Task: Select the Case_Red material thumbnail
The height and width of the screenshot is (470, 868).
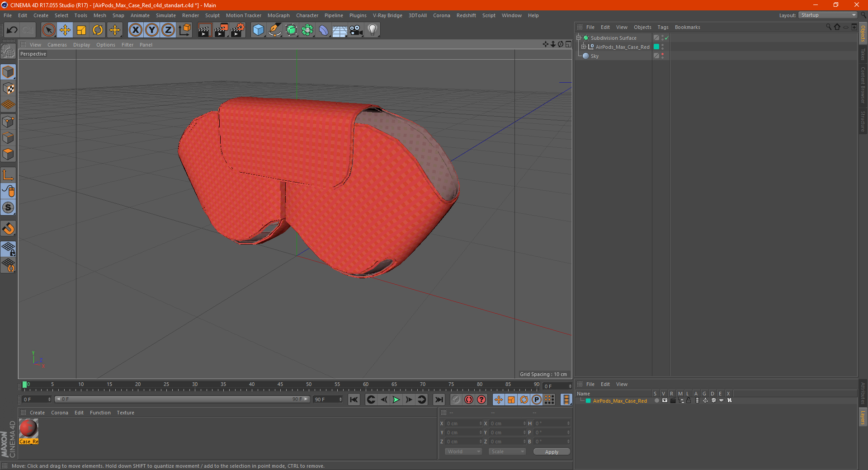Action: (28, 429)
